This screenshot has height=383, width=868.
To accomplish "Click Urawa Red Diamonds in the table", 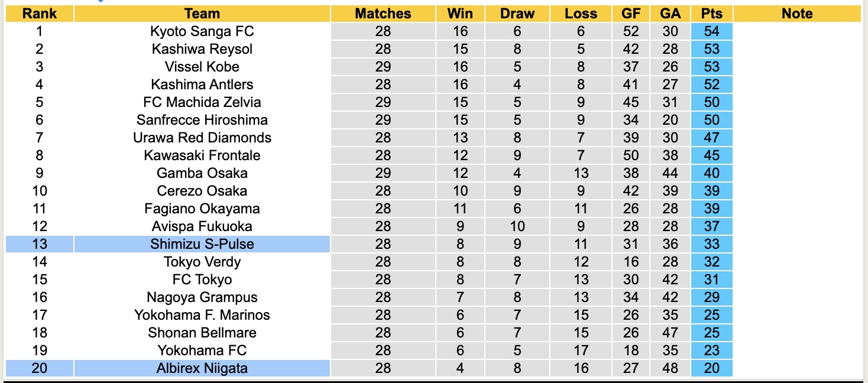I will pos(202,138).
